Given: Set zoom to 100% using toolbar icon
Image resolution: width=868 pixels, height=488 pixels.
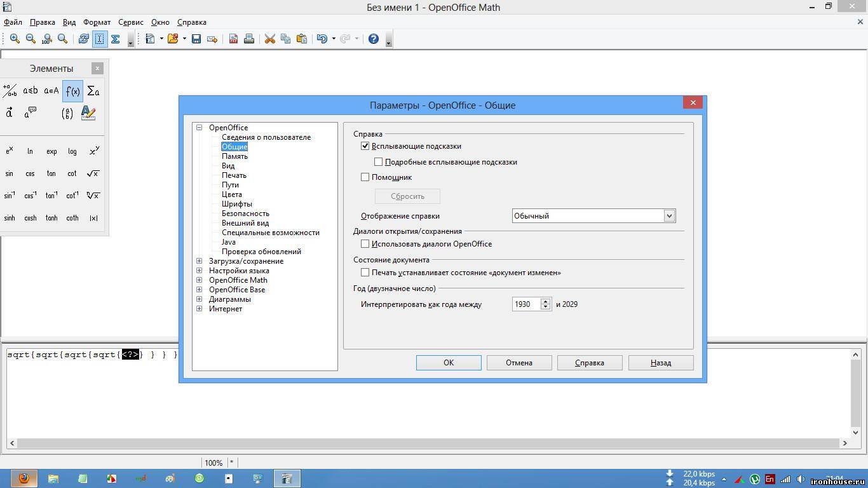Looking at the screenshot, I should pyautogui.click(x=46, y=39).
